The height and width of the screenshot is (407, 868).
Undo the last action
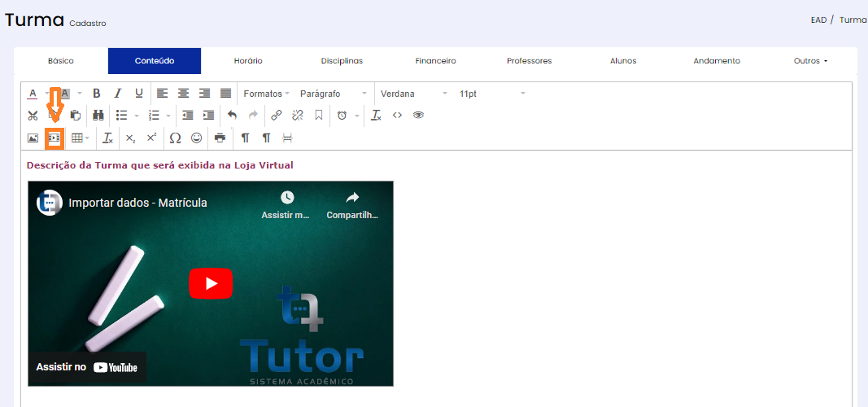(232, 115)
